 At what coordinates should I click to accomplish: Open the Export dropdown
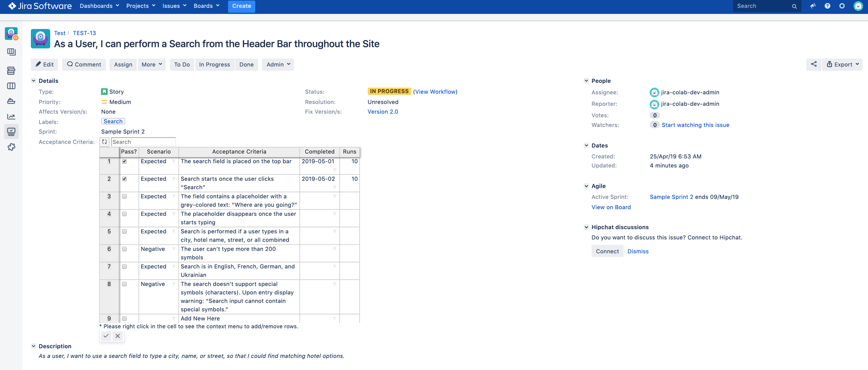point(842,65)
